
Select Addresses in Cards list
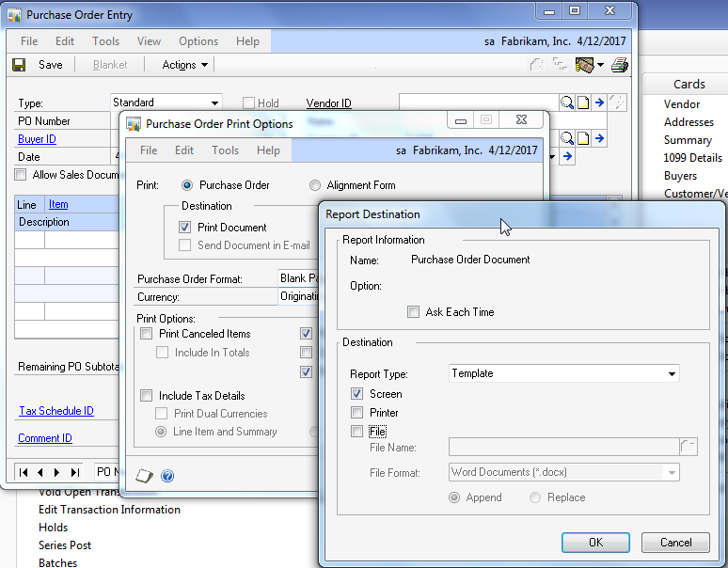[688, 122]
